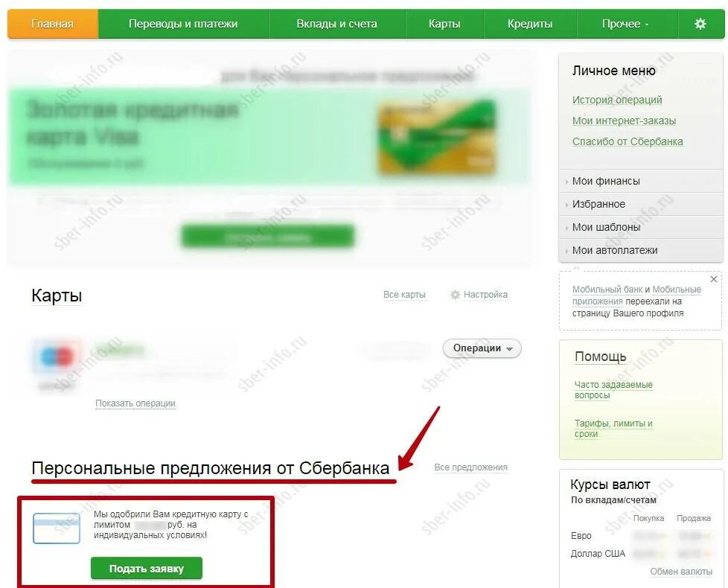The width and height of the screenshot is (728, 588).
Task: Open settings via gear icon in navigation bar
Action: tap(700, 24)
